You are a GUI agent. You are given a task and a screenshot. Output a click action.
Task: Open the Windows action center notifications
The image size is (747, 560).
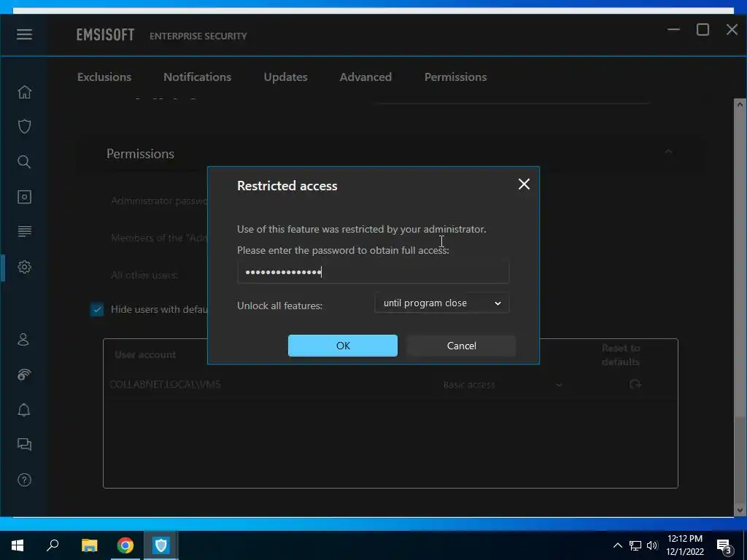pos(724,546)
